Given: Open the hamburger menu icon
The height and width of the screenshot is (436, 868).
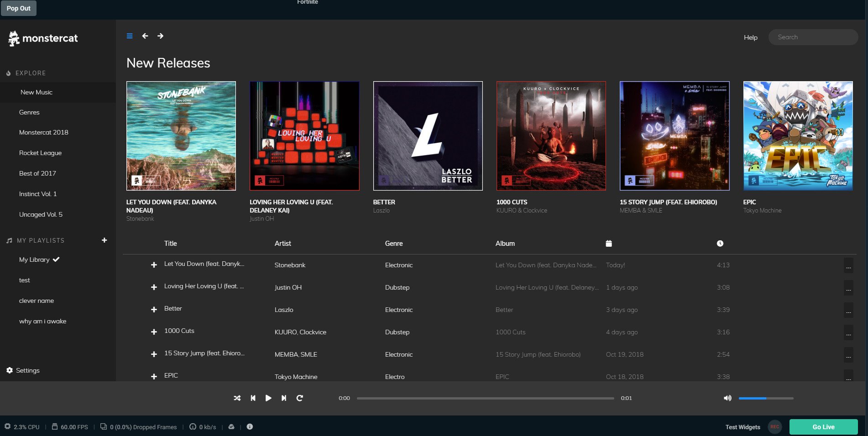Looking at the screenshot, I should 130,36.
